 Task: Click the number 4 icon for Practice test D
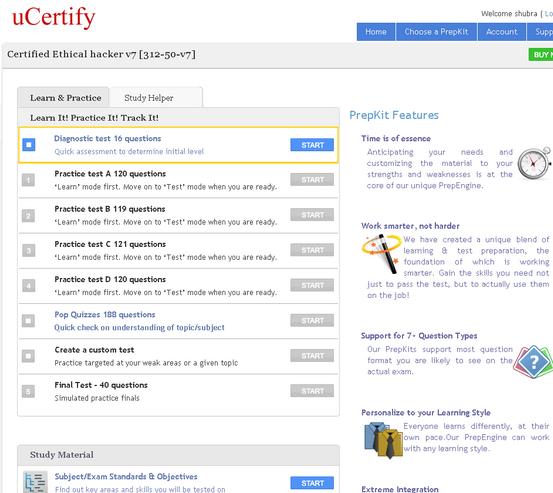tap(28, 286)
